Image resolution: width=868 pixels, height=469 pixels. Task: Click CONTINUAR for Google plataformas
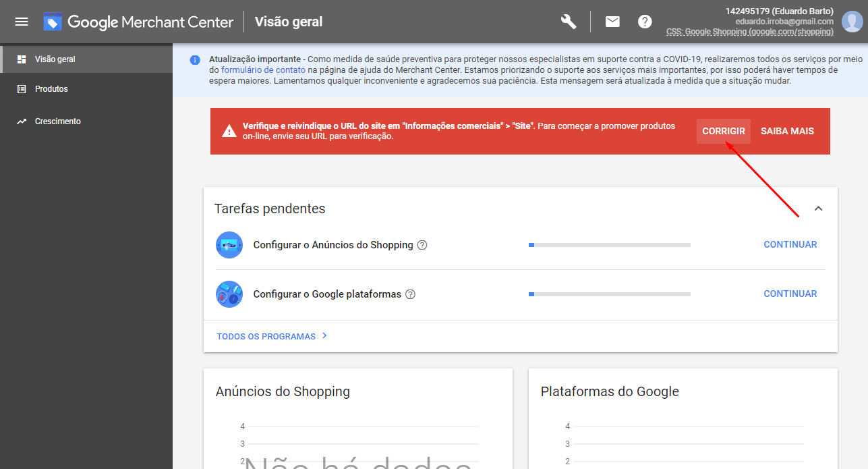point(790,294)
